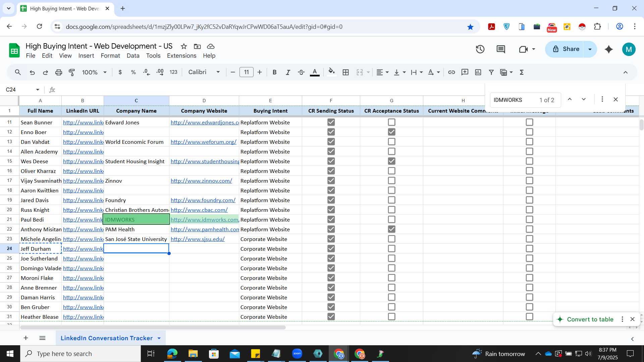Go to previous find result
The width and height of the screenshot is (644, 362).
pyautogui.click(x=570, y=100)
